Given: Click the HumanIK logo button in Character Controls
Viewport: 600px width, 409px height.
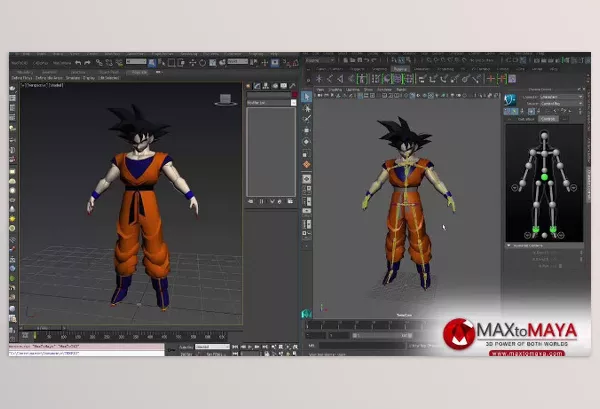Looking at the screenshot, I should (510, 100).
